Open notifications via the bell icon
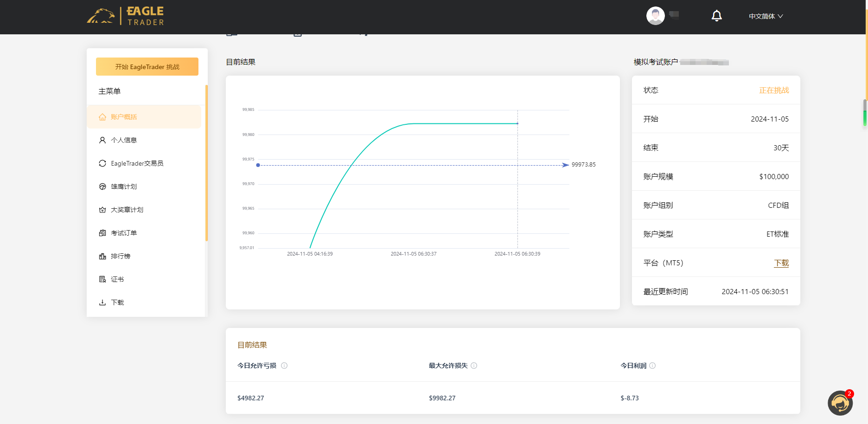Image resolution: width=868 pixels, height=424 pixels. click(x=716, y=15)
